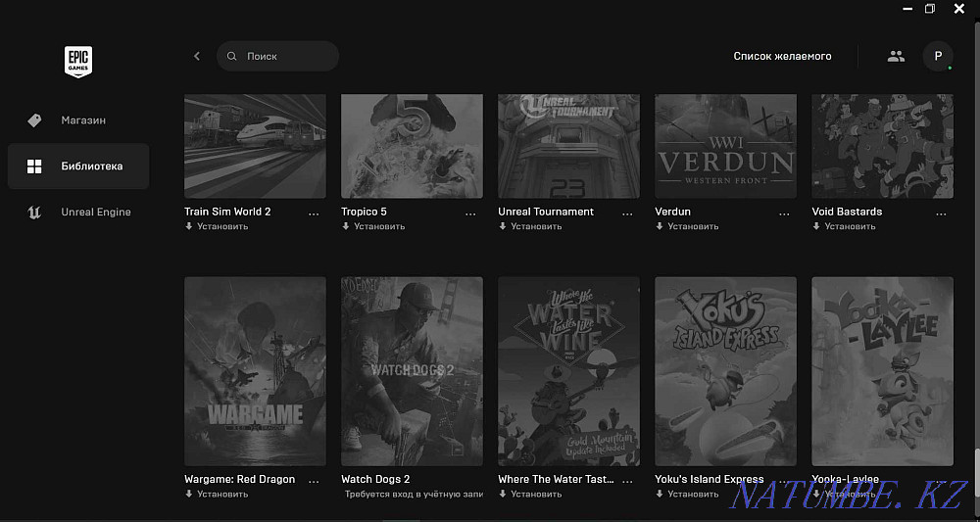Open the Магазин section

pos(82,120)
